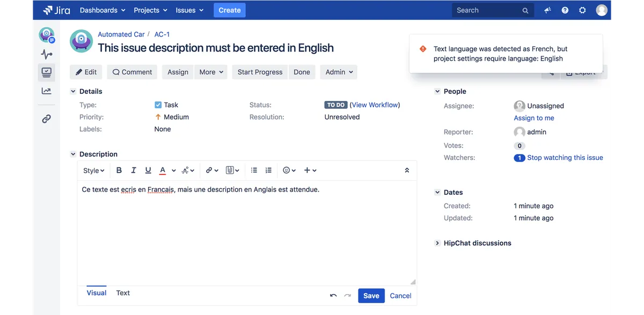Mark the issue as Done
Image resolution: width=644 pixels, height=315 pixels.
(x=302, y=72)
